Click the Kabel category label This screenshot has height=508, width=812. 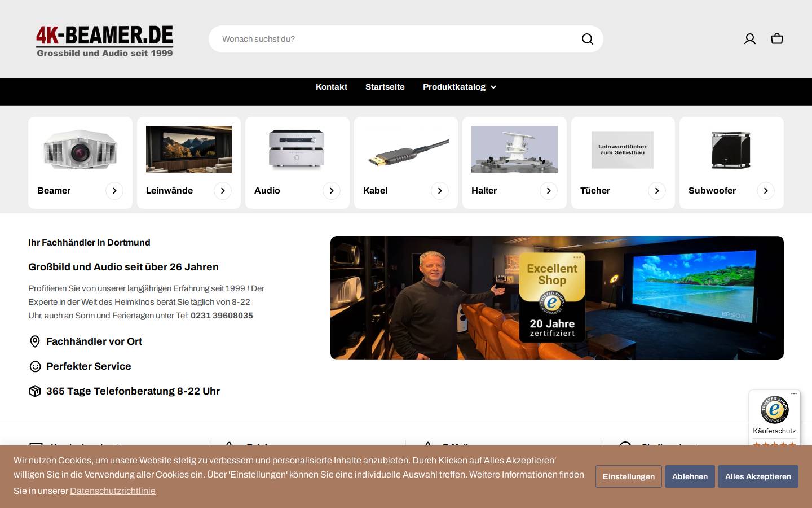coord(375,191)
